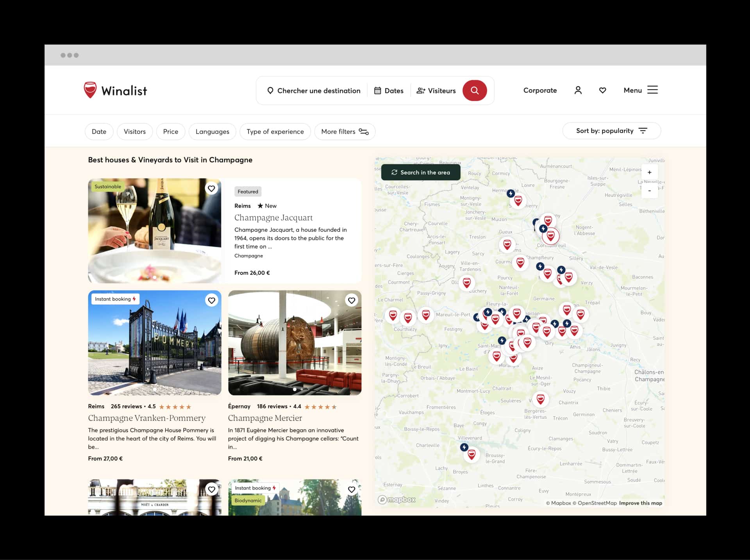
Task: Click the Featured tag
Action: point(248,191)
